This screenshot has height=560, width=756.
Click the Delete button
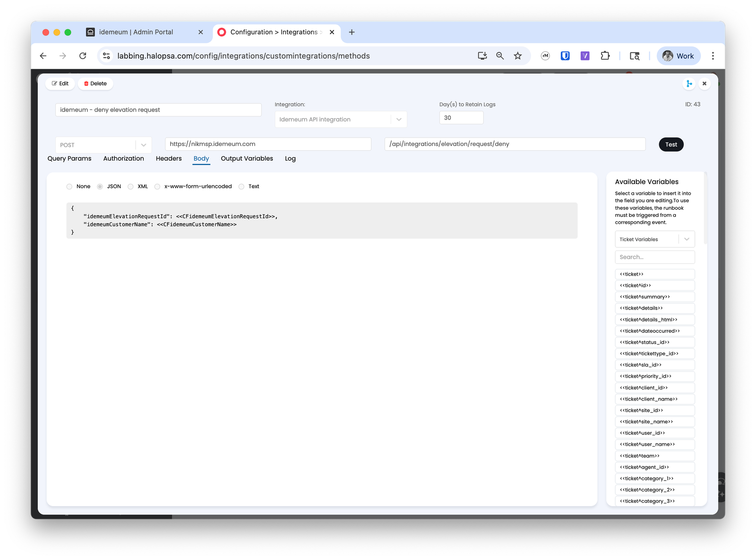point(95,84)
